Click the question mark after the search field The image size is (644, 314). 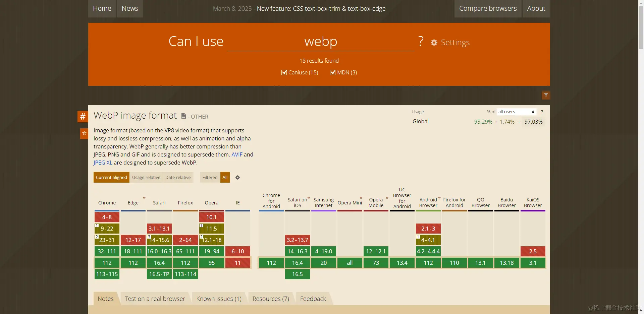point(421,41)
